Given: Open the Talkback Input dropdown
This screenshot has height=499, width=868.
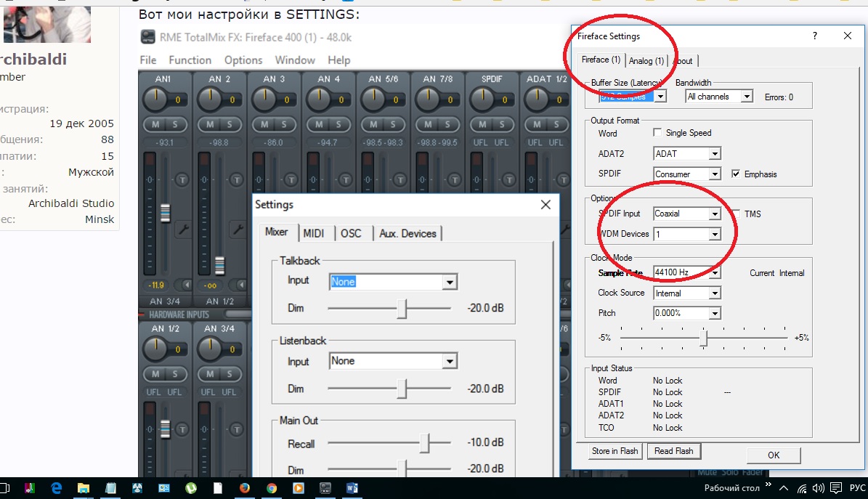Looking at the screenshot, I should [x=392, y=282].
